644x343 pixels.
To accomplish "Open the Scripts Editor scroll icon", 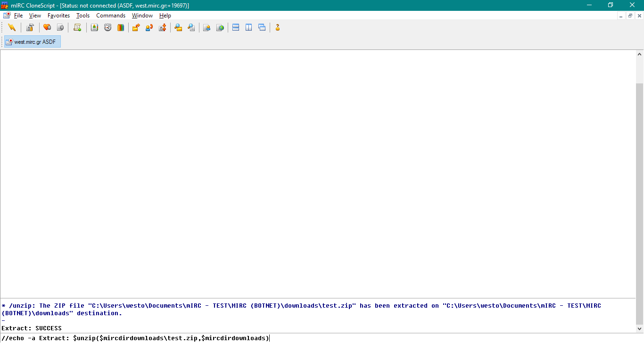I will tap(77, 28).
